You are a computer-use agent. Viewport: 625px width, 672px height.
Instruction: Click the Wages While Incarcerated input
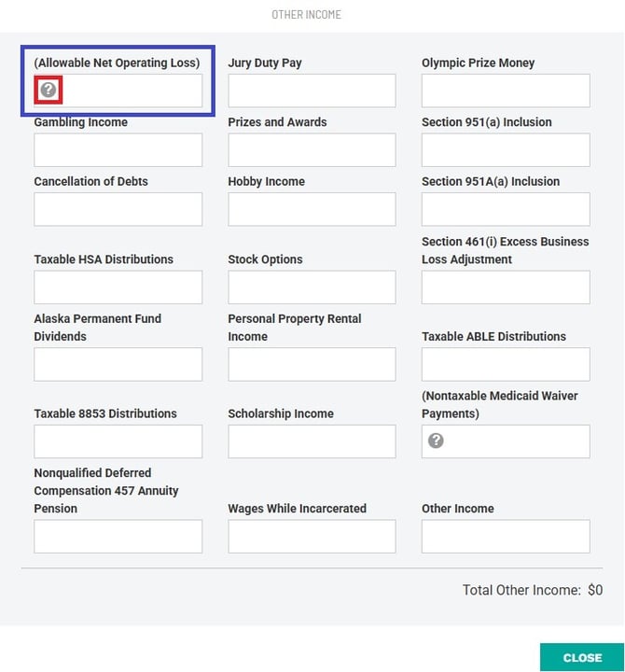pos(312,537)
